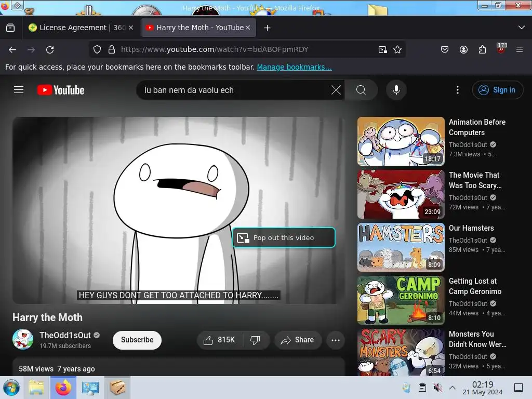Open the ad blocker extension with 173 badge
Image resolution: width=532 pixels, height=399 pixels.
tap(501, 49)
